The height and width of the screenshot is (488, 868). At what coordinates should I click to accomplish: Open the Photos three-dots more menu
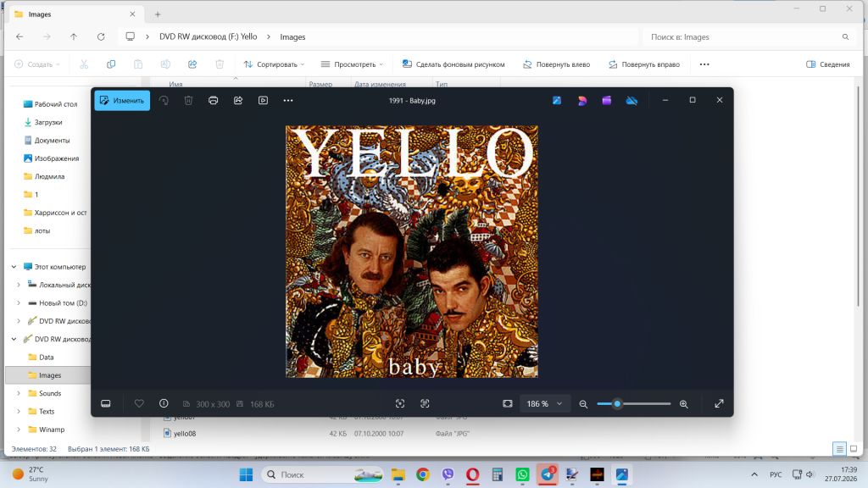(x=288, y=101)
